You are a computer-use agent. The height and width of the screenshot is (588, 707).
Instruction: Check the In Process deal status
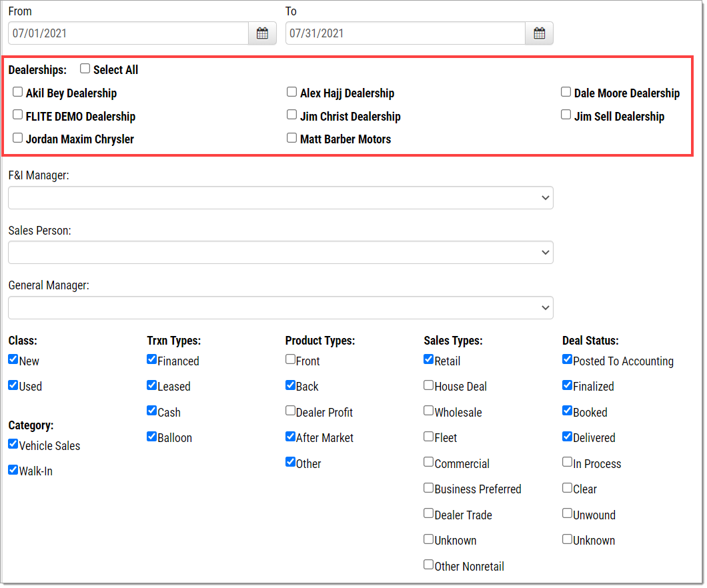567,462
